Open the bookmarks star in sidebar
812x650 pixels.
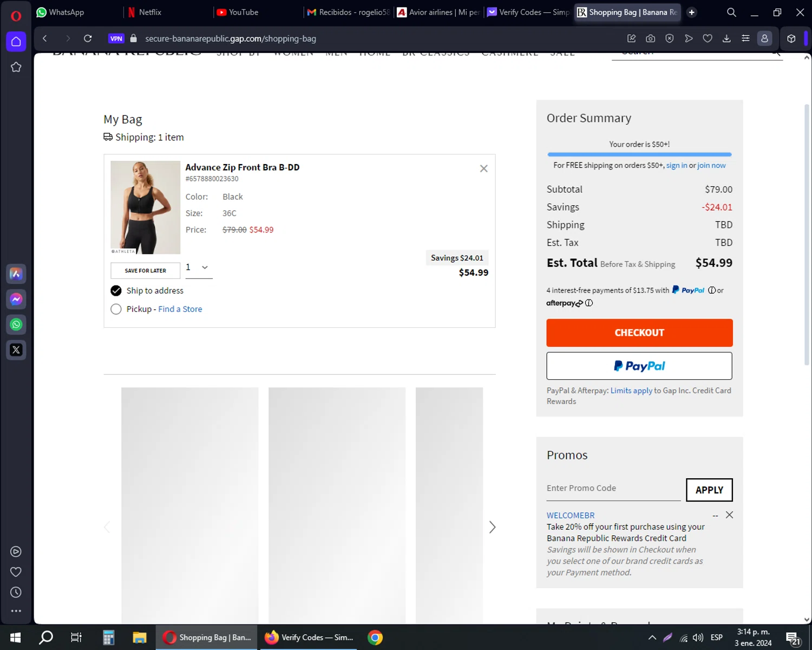[16, 67]
